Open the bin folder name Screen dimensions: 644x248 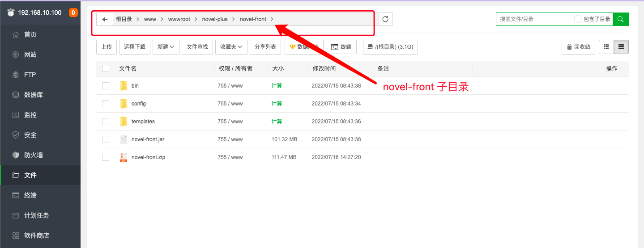point(135,86)
